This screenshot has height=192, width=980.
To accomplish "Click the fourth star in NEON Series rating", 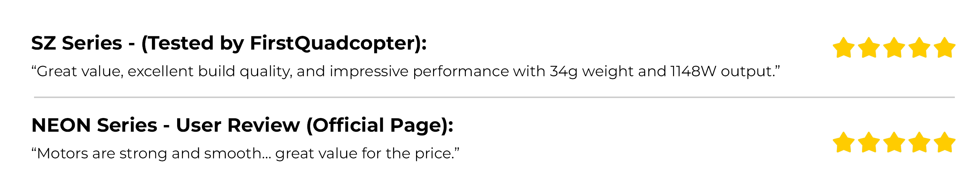I will tap(919, 142).
